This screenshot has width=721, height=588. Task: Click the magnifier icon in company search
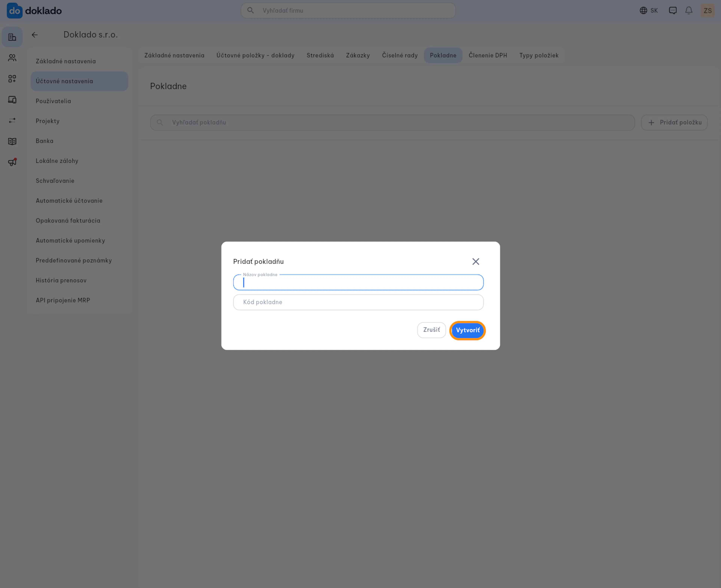[250, 11]
